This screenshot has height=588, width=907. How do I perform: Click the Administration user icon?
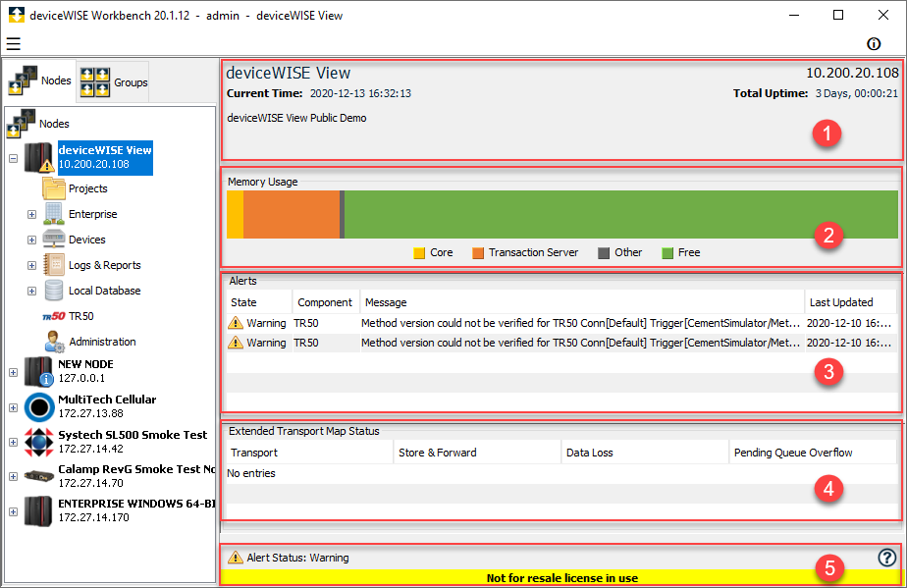tap(54, 342)
